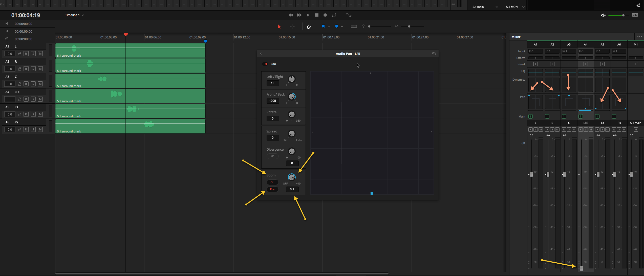Select the red pointer selection tool
Image resolution: width=644 pixels, height=276 pixels.
click(x=279, y=27)
